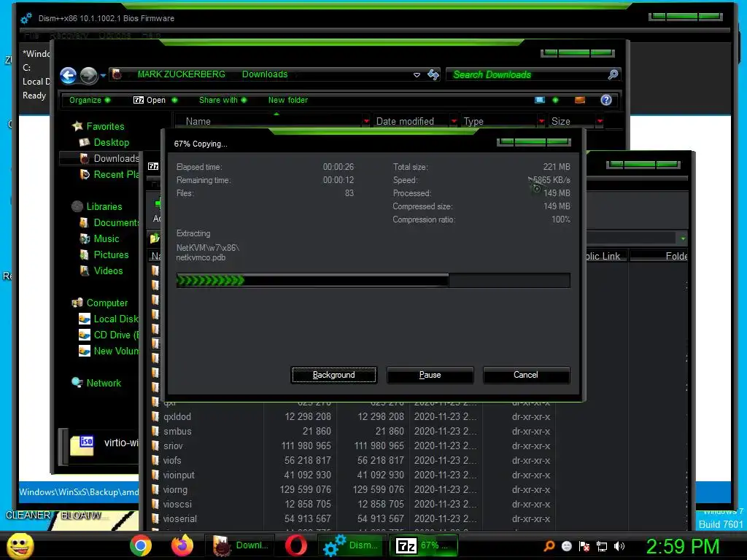Click New folder in Explorer toolbar
The image size is (747, 560).
pyautogui.click(x=287, y=100)
